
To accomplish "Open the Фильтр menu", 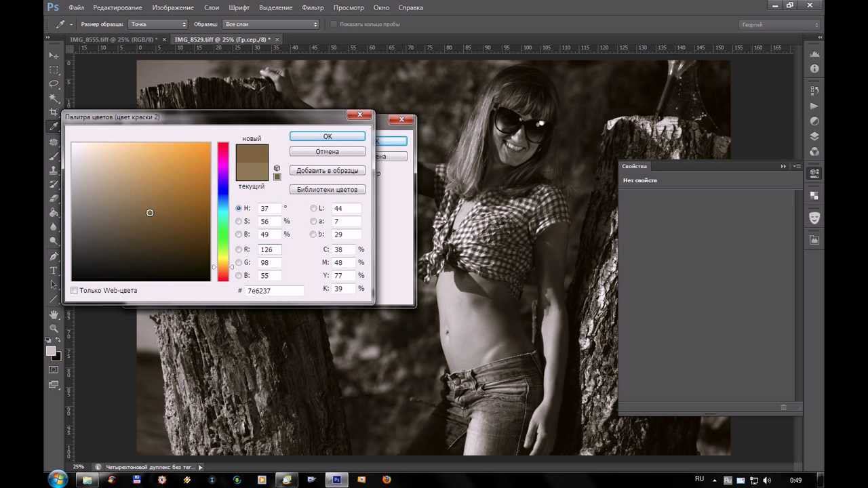I will coord(313,7).
